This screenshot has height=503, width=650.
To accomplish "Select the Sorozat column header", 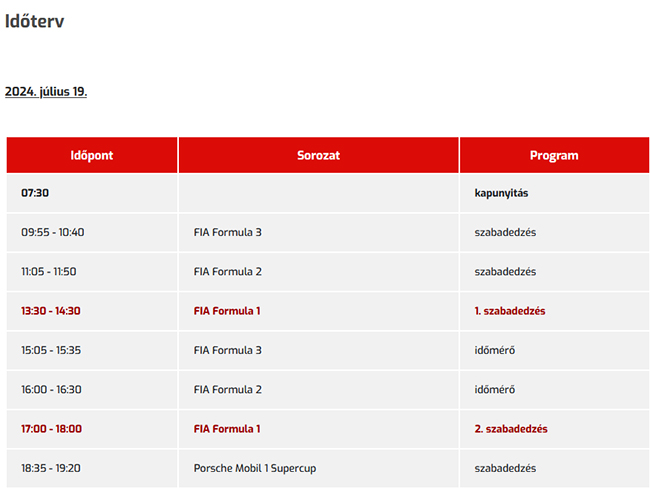I will [x=318, y=155].
